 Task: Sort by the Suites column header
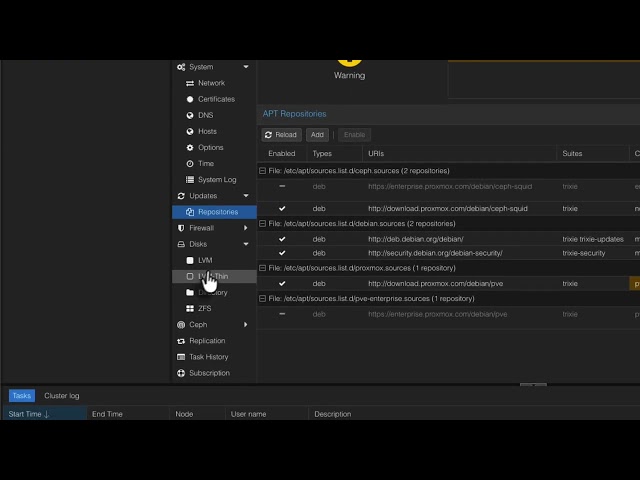[x=593, y=154]
